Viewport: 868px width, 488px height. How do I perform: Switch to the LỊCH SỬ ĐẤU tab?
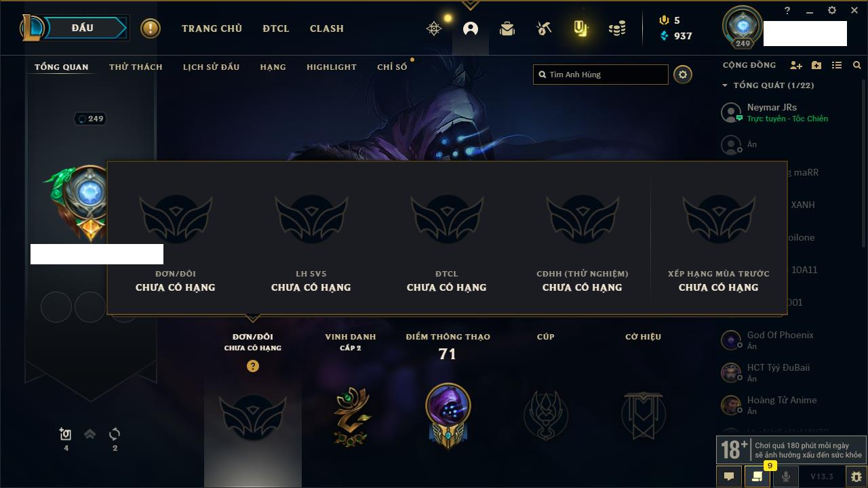point(211,67)
